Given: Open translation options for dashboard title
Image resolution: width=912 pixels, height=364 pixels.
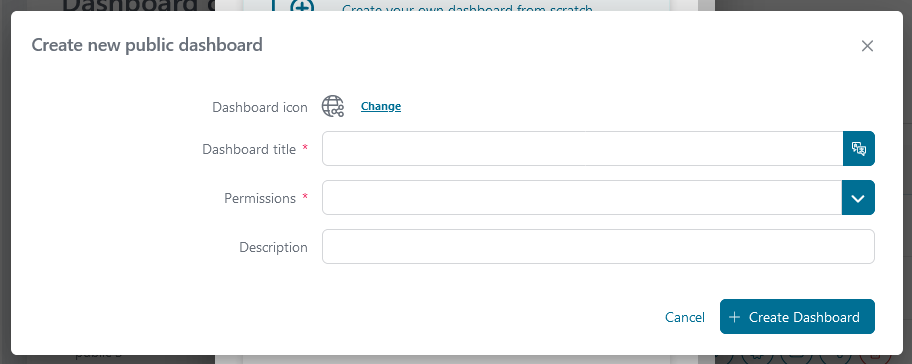Looking at the screenshot, I should [x=858, y=148].
